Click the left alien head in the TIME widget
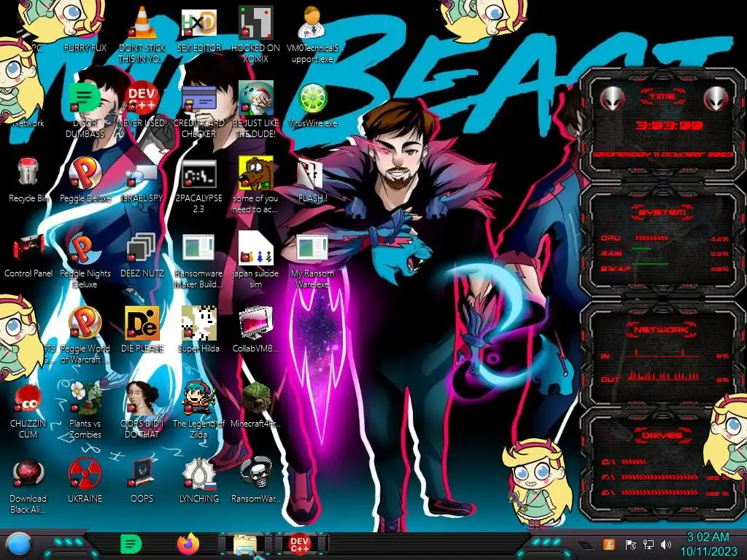747x560 pixels. click(x=613, y=99)
